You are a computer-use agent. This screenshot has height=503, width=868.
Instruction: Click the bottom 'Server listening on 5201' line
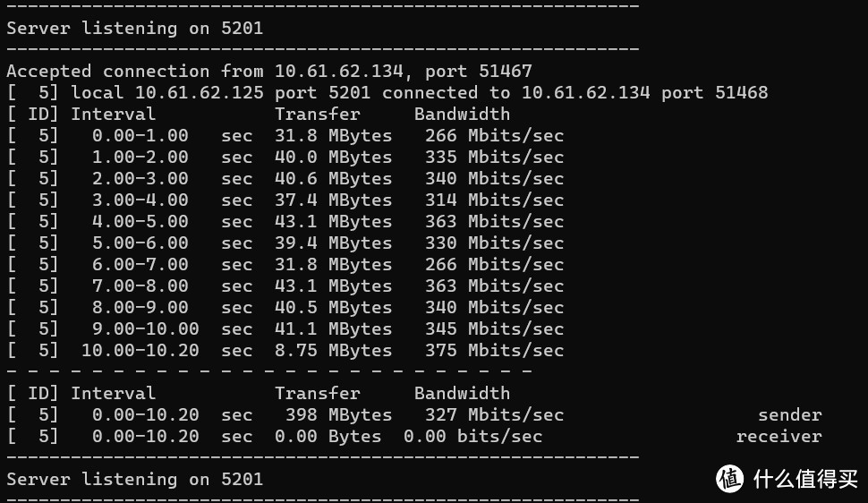(134, 479)
